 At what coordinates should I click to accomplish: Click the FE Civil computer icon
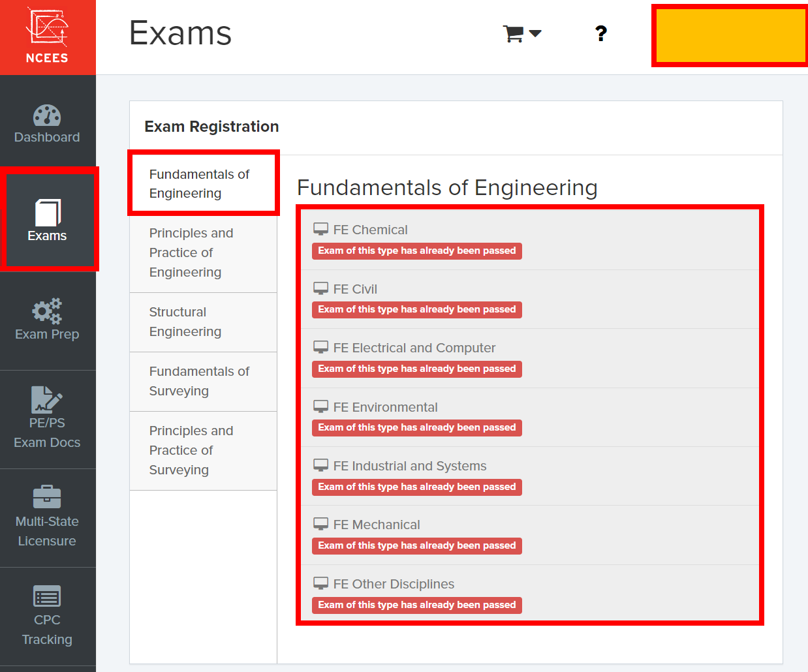[320, 288]
